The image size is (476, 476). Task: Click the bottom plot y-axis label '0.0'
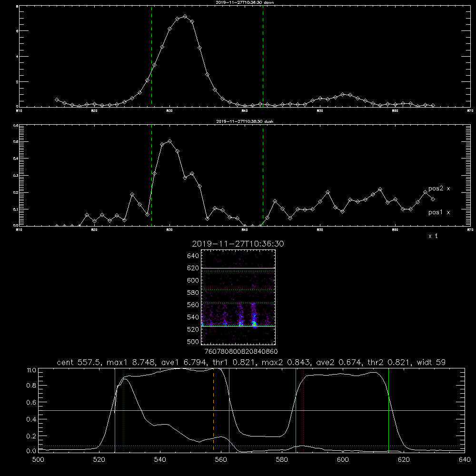pyautogui.click(x=31, y=451)
